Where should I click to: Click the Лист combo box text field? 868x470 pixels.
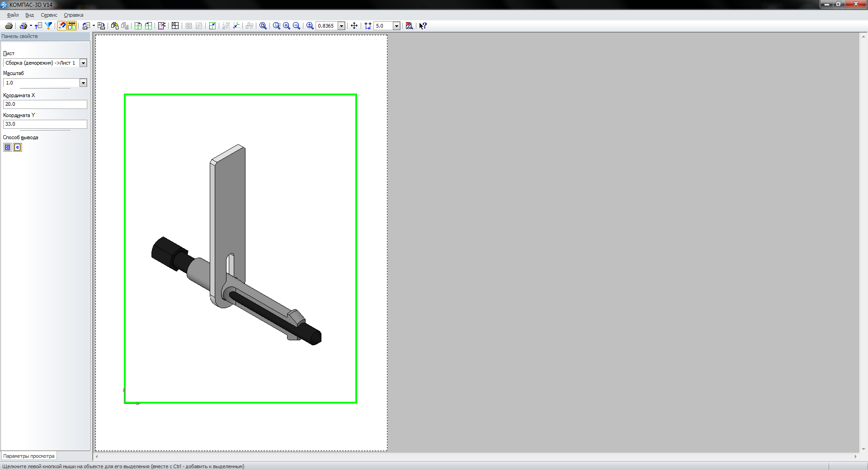(x=41, y=63)
